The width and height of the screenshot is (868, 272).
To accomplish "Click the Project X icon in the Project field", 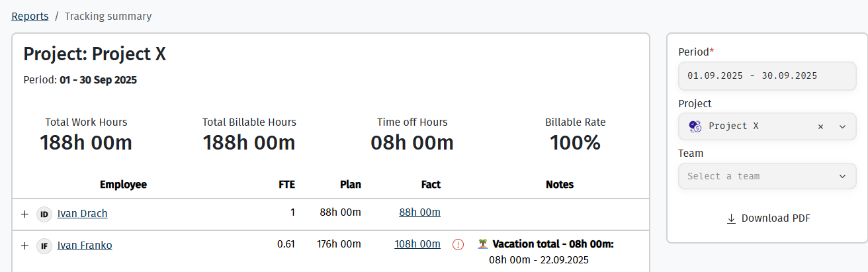I will tap(694, 126).
